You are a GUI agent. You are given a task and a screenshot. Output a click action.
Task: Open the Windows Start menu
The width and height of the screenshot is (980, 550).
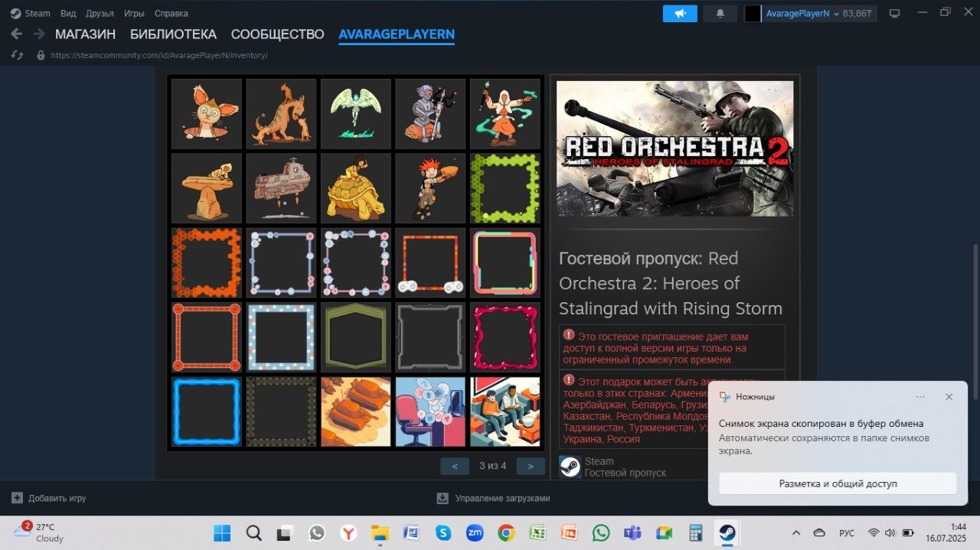[222, 532]
